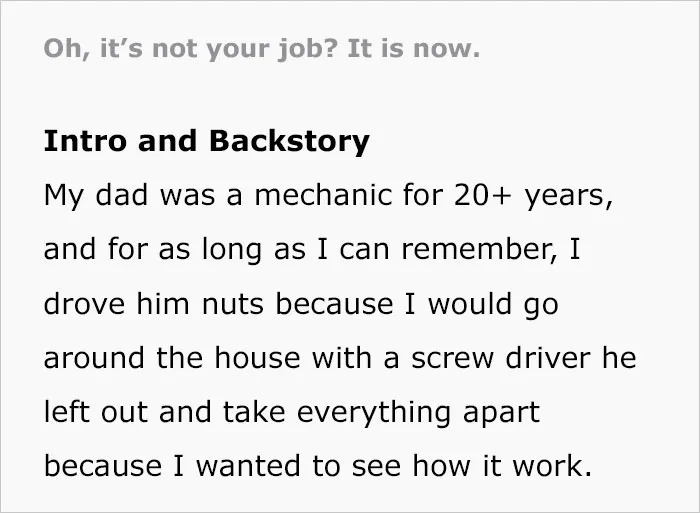Click the word "remember," in second line
The width and height of the screenshot is (700, 513).
coord(479,250)
